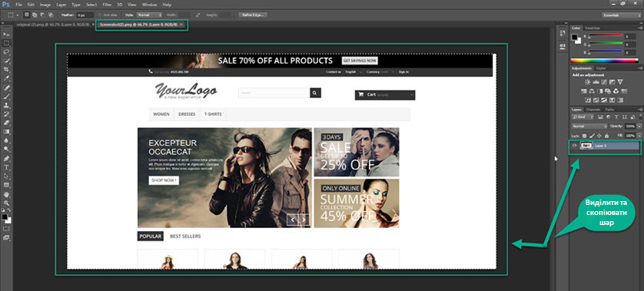Select the Blur tool
The image size is (644, 291).
7,141
